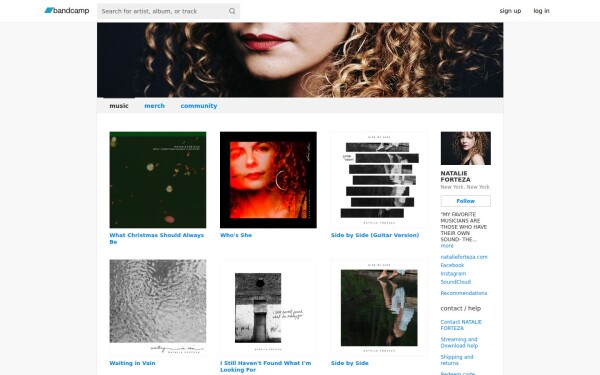The width and height of the screenshot is (600, 375).
Task: Open Streaming and Download help link
Action: point(459,342)
